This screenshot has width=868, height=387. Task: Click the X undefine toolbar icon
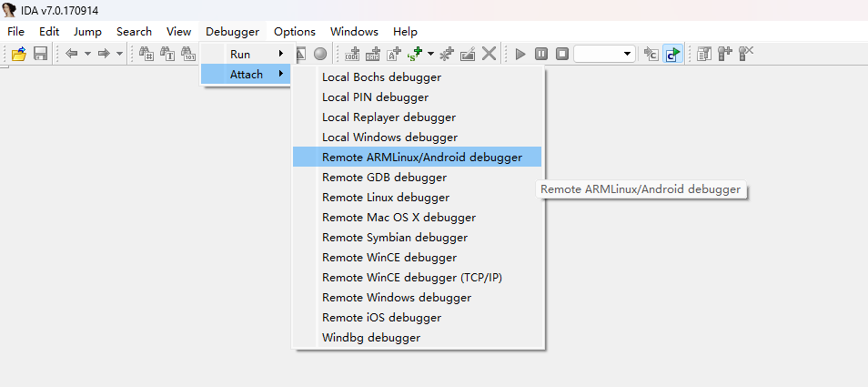coord(489,54)
